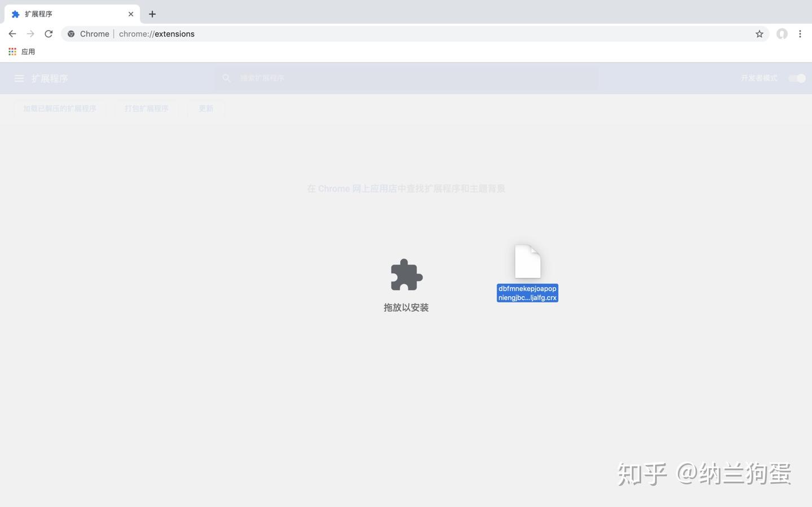Open a new browser tab

[x=152, y=14]
